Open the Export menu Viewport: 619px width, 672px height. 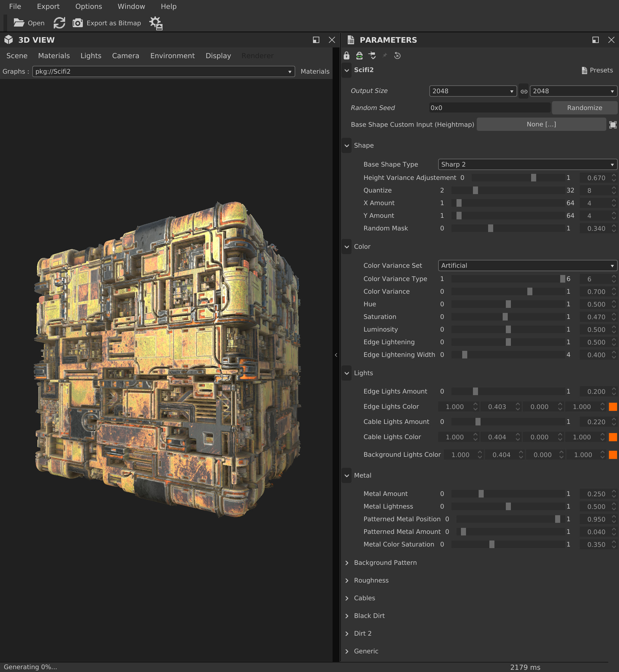tap(48, 6)
